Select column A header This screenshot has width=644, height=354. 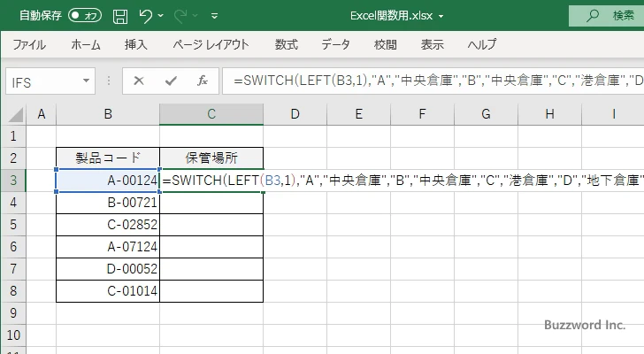(41, 114)
